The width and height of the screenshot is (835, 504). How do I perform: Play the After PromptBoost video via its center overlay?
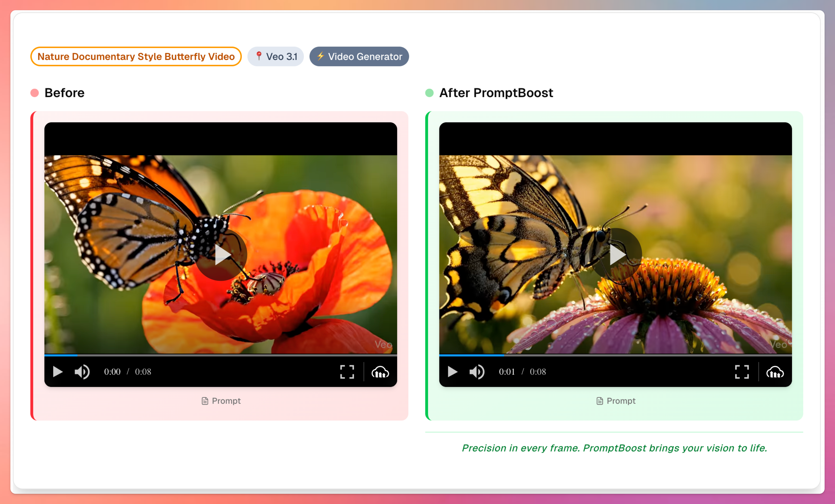click(x=617, y=255)
